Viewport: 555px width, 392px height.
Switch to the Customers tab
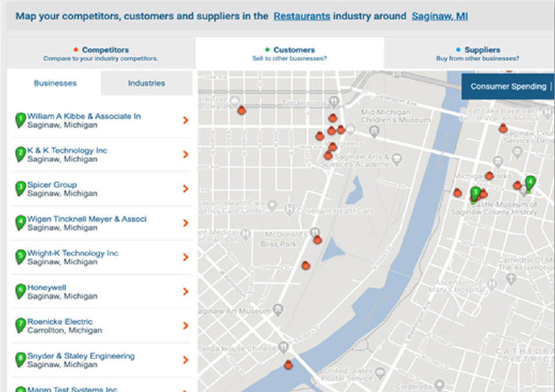pyautogui.click(x=290, y=53)
